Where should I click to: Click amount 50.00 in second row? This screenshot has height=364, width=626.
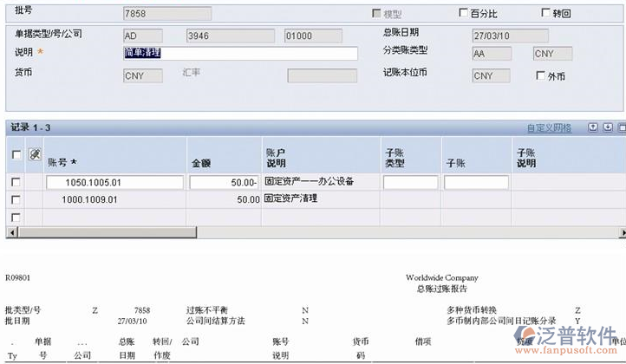click(248, 199)
